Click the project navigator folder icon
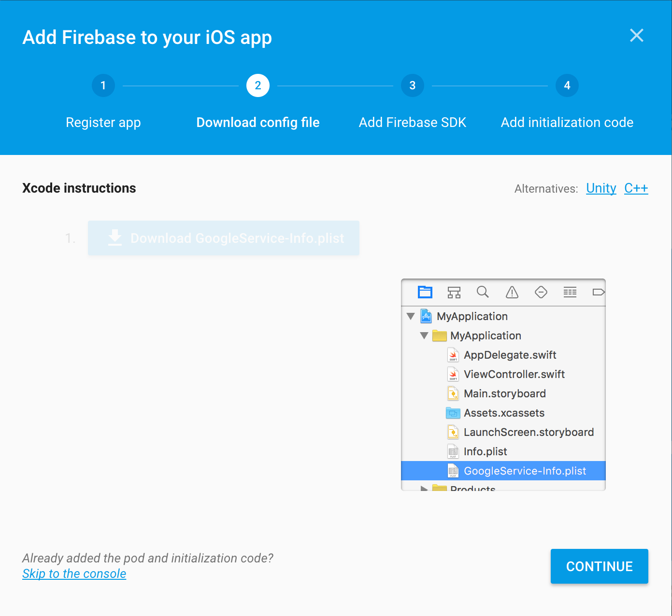This screenshot has width=672, height=616. coord(425,292)
